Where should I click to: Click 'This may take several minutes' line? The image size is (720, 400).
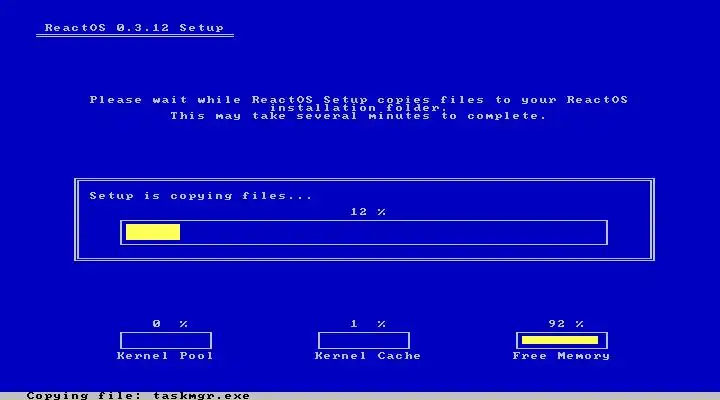(359, 116)
